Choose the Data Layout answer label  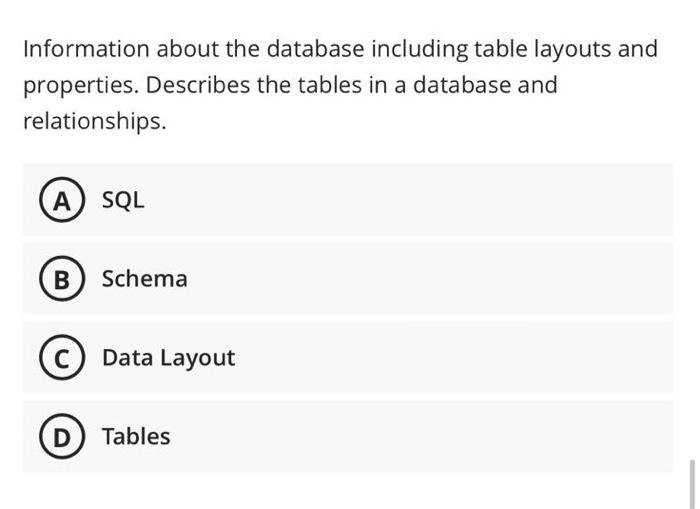pos(169,358)
